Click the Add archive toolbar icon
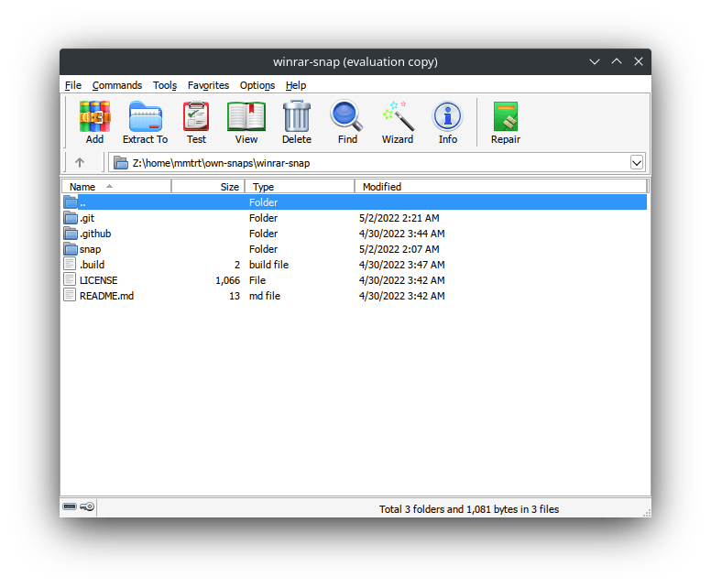 [x=94, y=117]
